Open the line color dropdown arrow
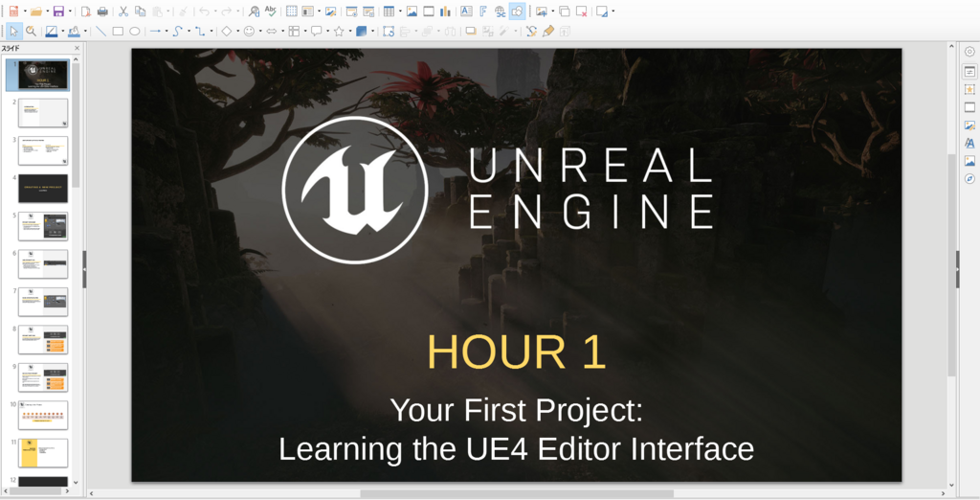Viewport: 980px width, 500px height. (62, 32)
